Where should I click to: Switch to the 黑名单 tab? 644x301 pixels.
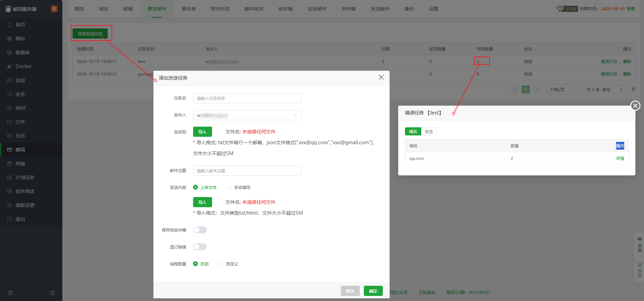[x=189, y=9]
